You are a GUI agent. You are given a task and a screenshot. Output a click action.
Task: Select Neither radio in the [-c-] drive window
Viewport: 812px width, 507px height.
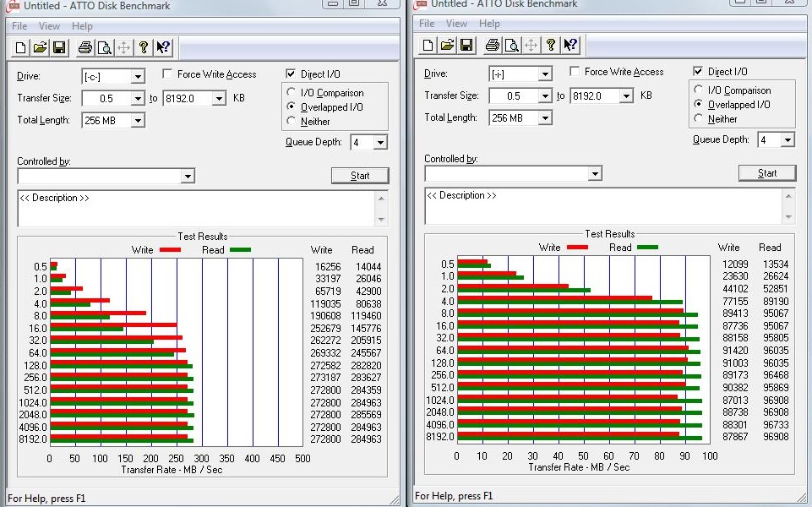click(x=291, y=121)
